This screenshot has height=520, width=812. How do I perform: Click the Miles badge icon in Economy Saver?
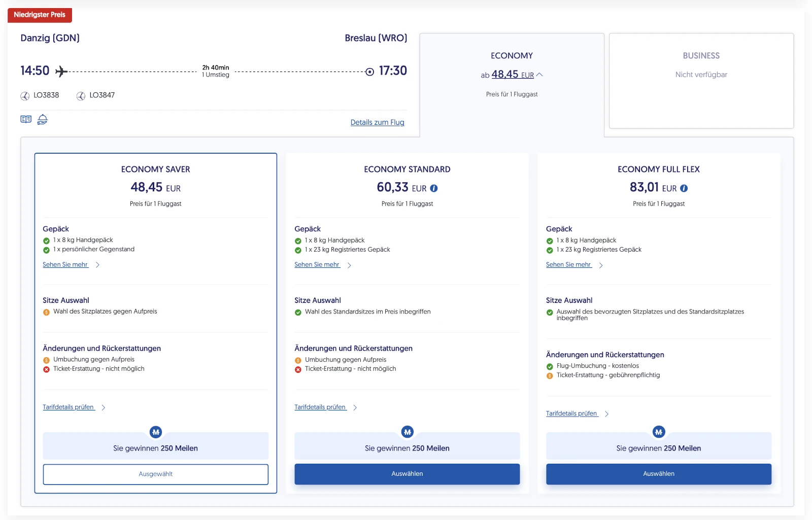point(156,432)
